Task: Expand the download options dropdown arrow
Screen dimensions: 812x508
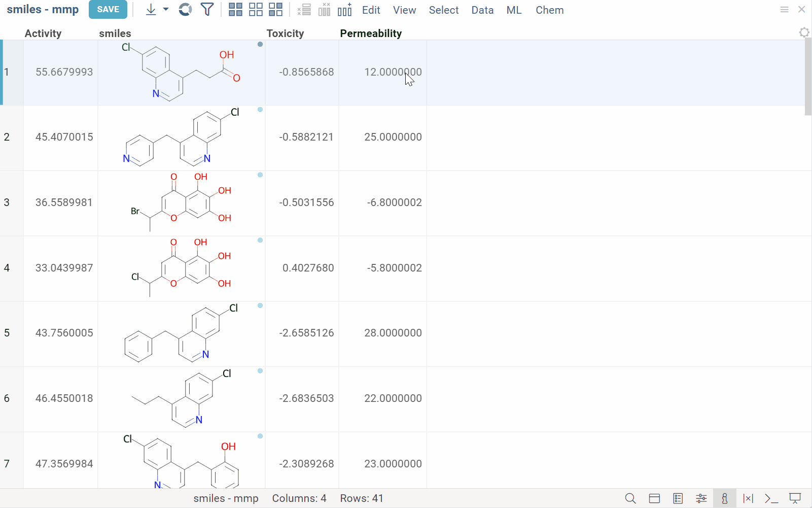Action: point(166,10)
